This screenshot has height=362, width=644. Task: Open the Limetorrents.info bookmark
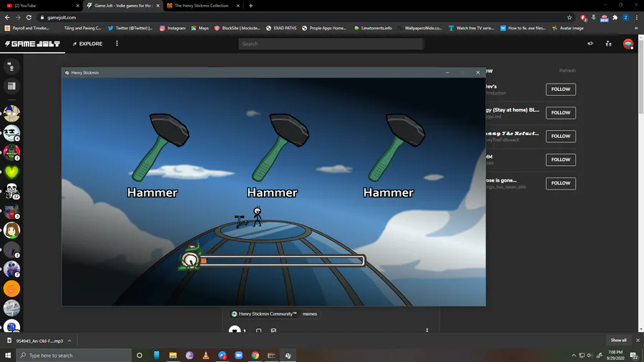tap(373, 29)
